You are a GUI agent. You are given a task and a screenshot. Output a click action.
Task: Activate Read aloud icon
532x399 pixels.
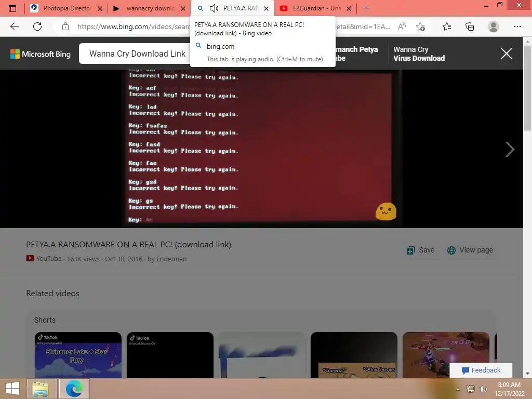(402, 26)
